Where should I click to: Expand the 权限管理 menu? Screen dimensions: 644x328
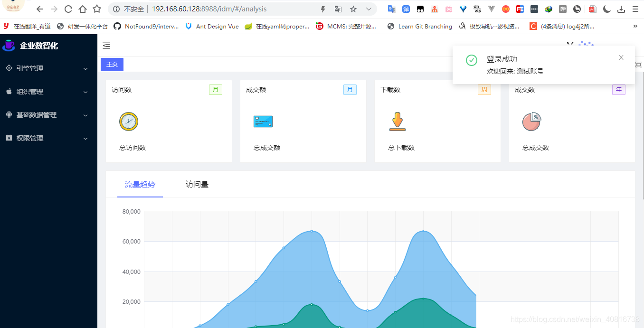pos(48,138)
